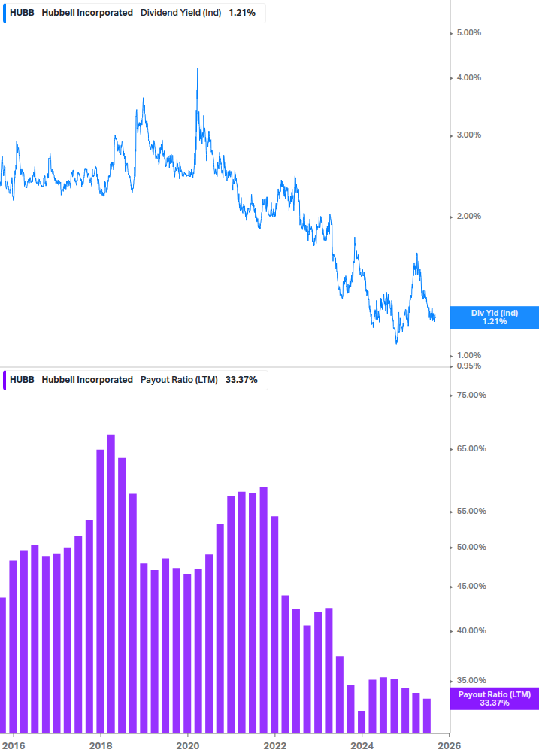Click the 2.00% dividend yield axis label
The image size is (539, 756).
[x=468, y=216]
